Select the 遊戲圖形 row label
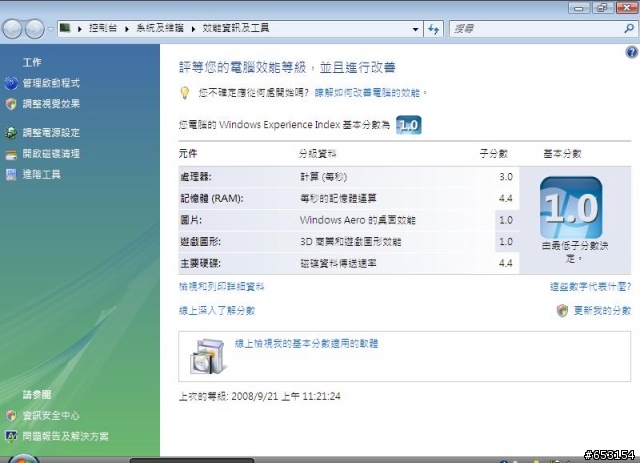640x463 pixels. coord(200,242)
